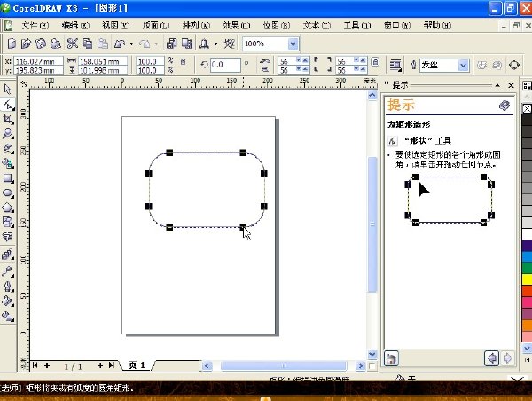Screen dimensions: 532x401
Task: Click the Open file toolbar icon
Action: click(x=26, y=43)
